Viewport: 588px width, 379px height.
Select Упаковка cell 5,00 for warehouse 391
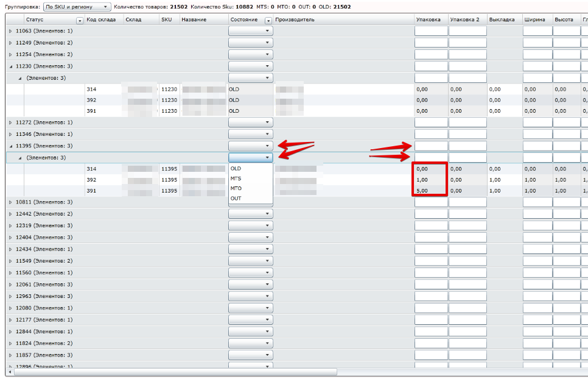tap(431, 191)
